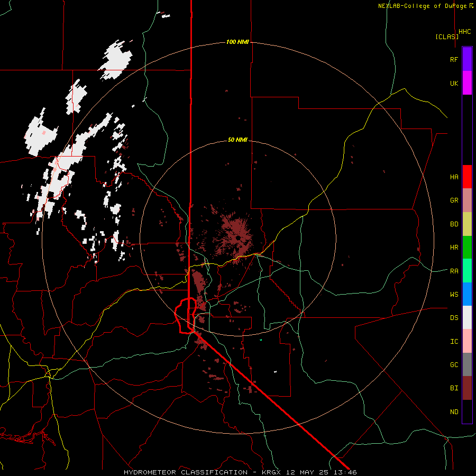Click the HA red legend swatch
Screen dimensions: 476x476
pos(467,177)
